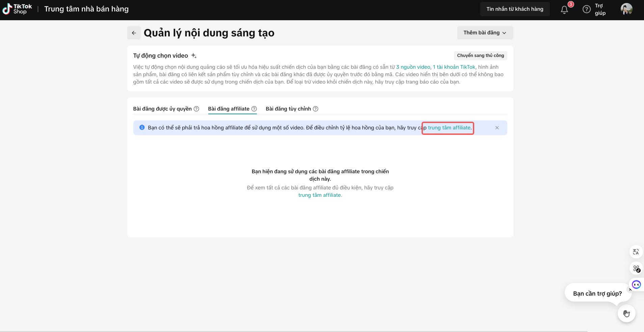Screen dimensions: 644x332
Task: Click trung tâm affiliate link in empty state
Action: 320,195
